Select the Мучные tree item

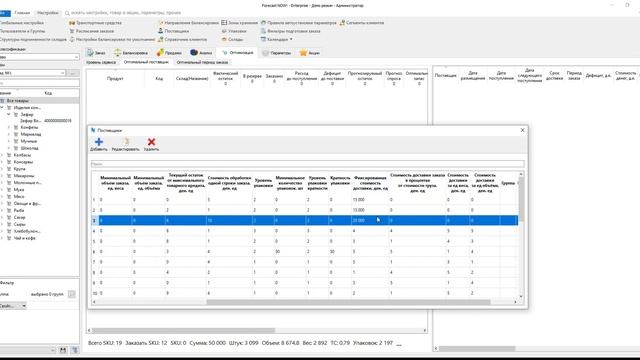click(x=29, y=141)
